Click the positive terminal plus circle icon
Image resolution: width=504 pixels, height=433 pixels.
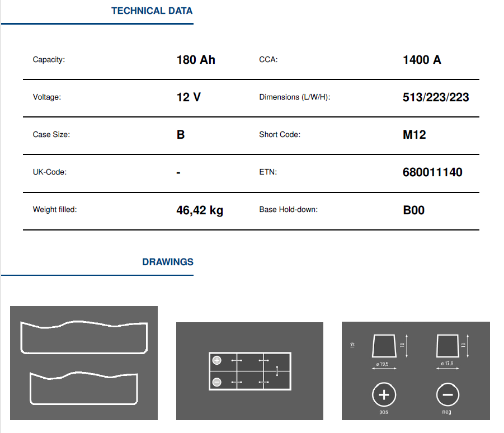tap(384, 395)
